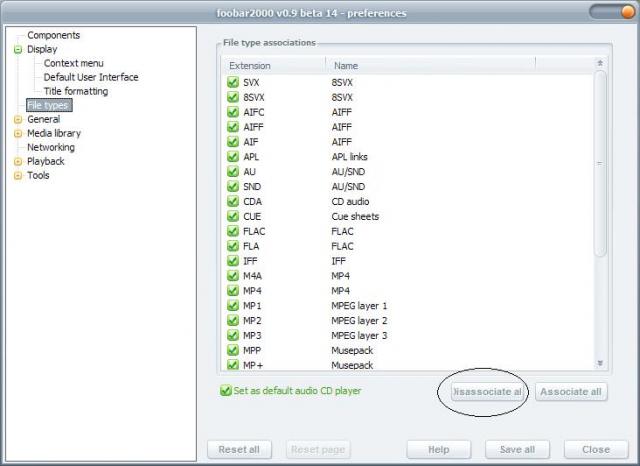Select Context menu in the tree
This screenshot has height=466, width=640.
point(73,63)
